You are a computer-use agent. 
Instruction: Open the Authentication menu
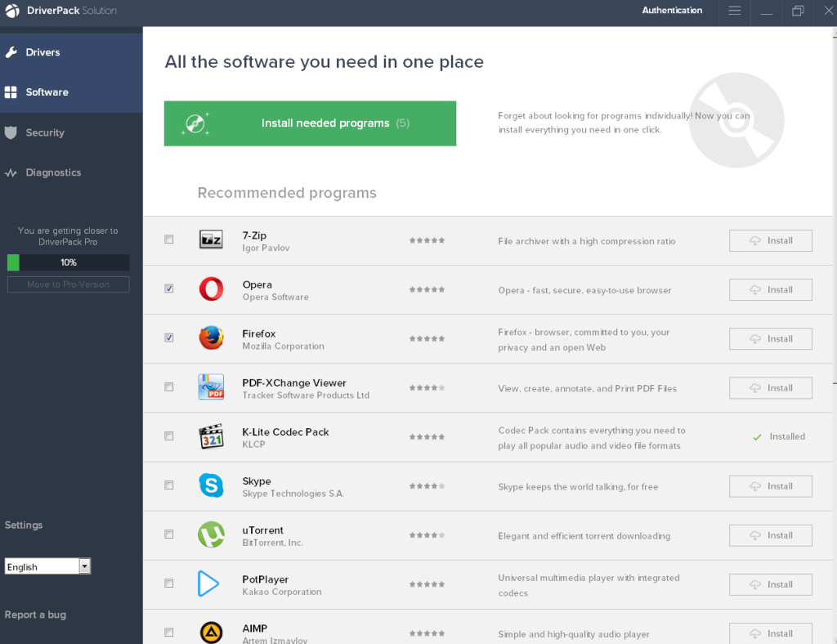672,10
